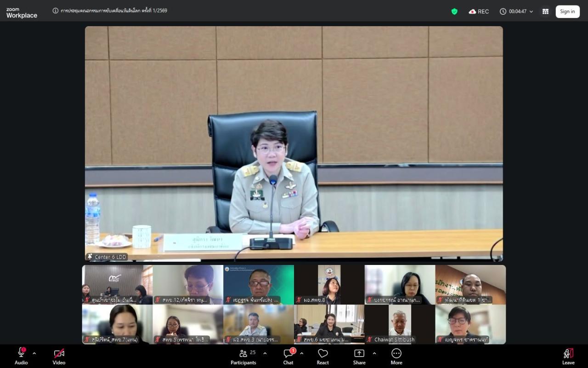Click the muted mic icon on สพข.6 tile

[x=299, y=339]
